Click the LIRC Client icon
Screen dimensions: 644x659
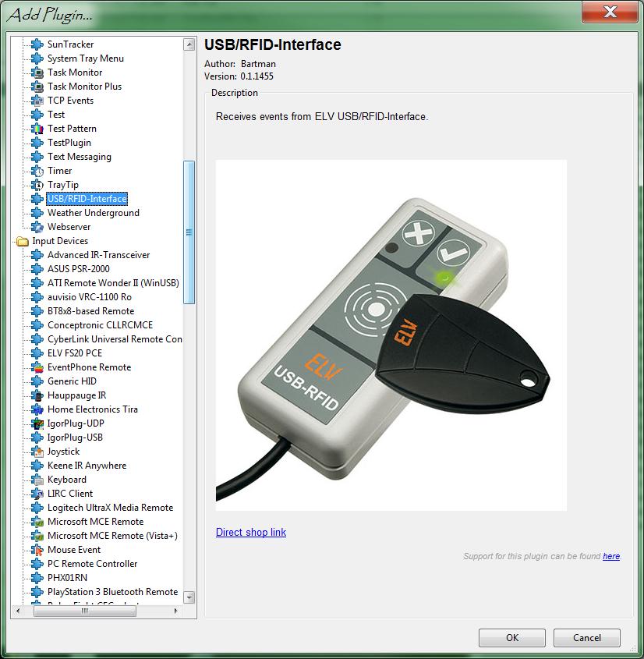(37, 494)
